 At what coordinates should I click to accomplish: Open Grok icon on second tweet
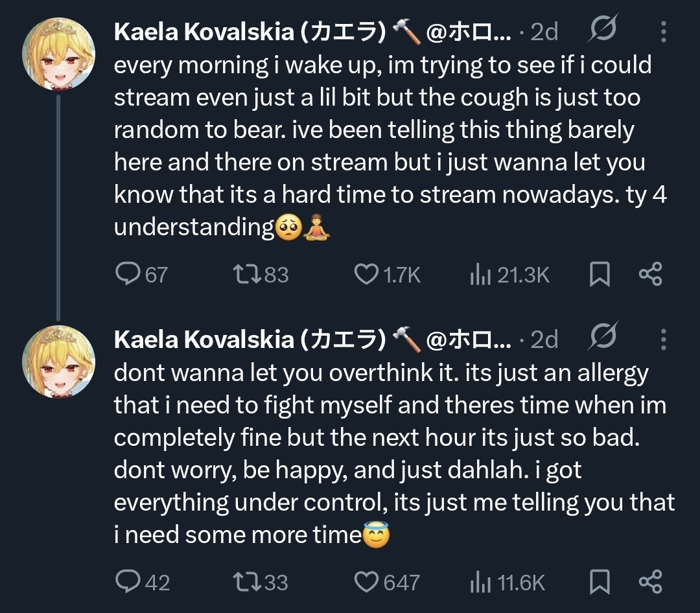point(602,338)
